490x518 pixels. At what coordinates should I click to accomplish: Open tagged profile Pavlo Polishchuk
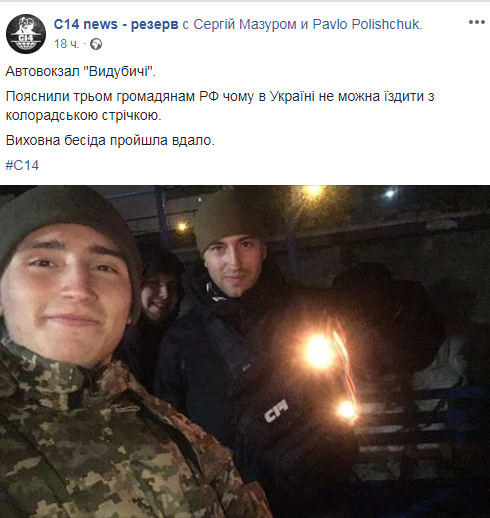pyautogui.click(x=367, y=24)
